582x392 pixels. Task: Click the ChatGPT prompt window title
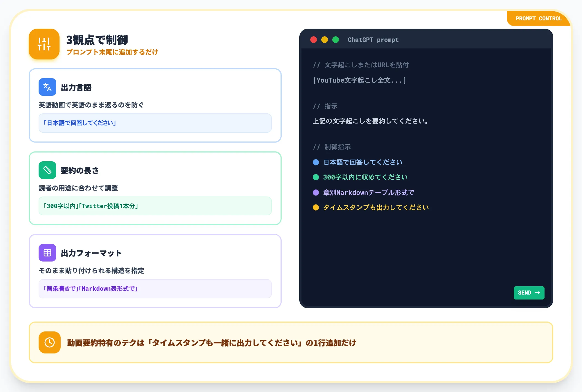(373, 40)
